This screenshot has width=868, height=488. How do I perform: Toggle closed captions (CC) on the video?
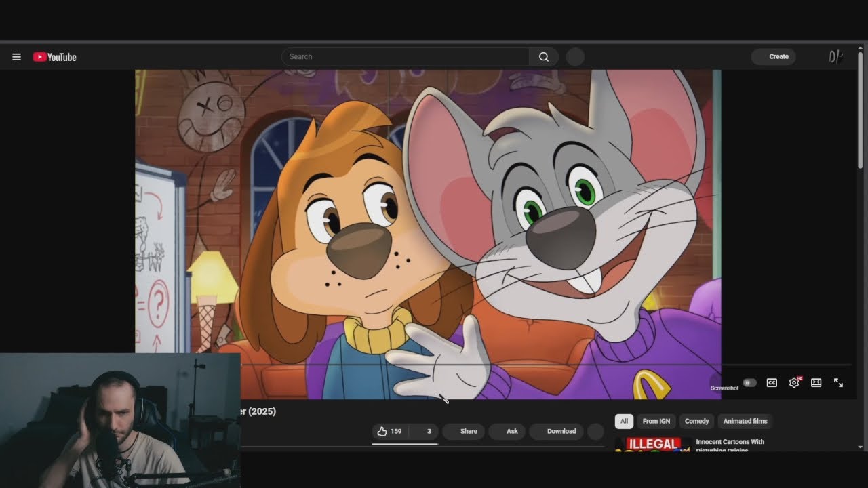tap(772, 383)
